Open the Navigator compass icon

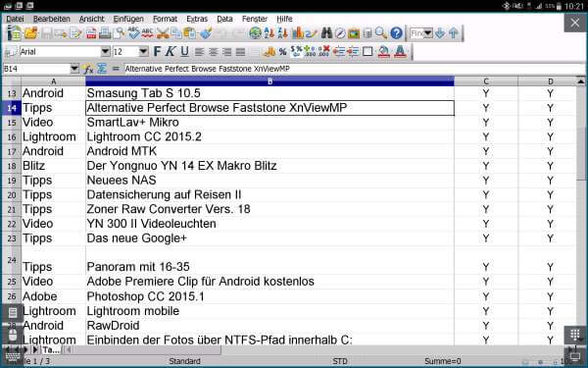coord(340,33)
